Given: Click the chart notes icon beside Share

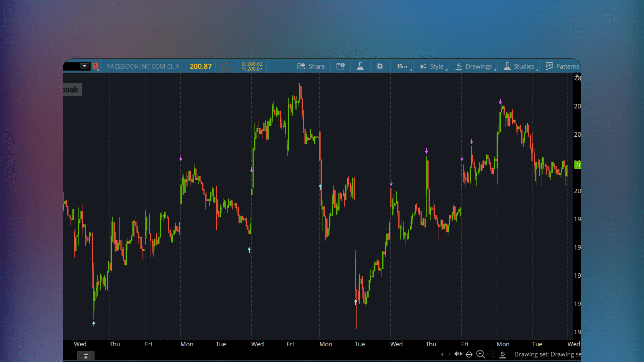Looking at the screenshot, I should tap(341, 66).
